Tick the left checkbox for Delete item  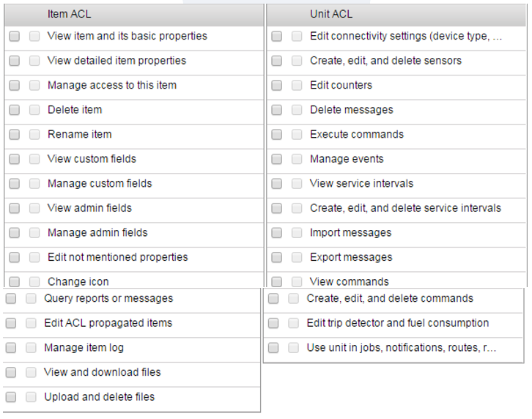coord(15,110)
